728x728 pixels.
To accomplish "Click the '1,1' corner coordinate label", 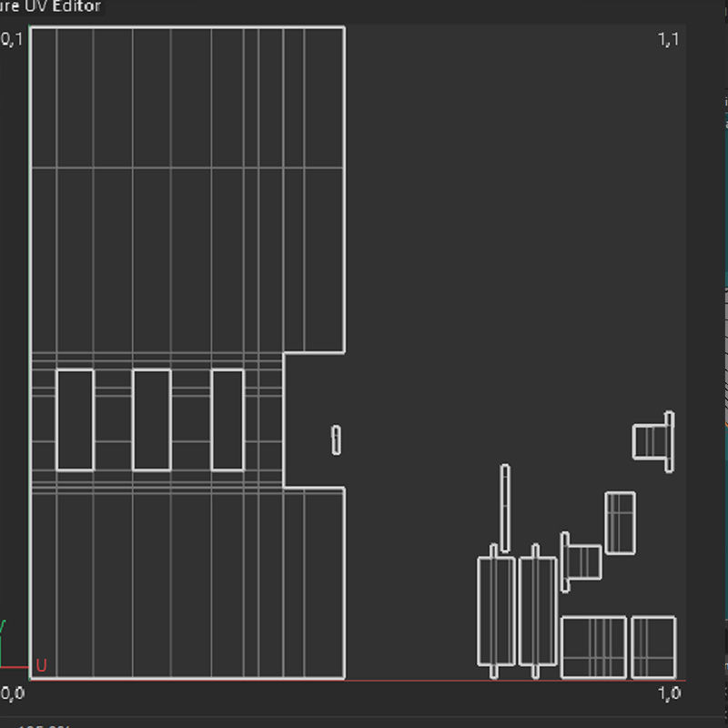I will (669, 39).
